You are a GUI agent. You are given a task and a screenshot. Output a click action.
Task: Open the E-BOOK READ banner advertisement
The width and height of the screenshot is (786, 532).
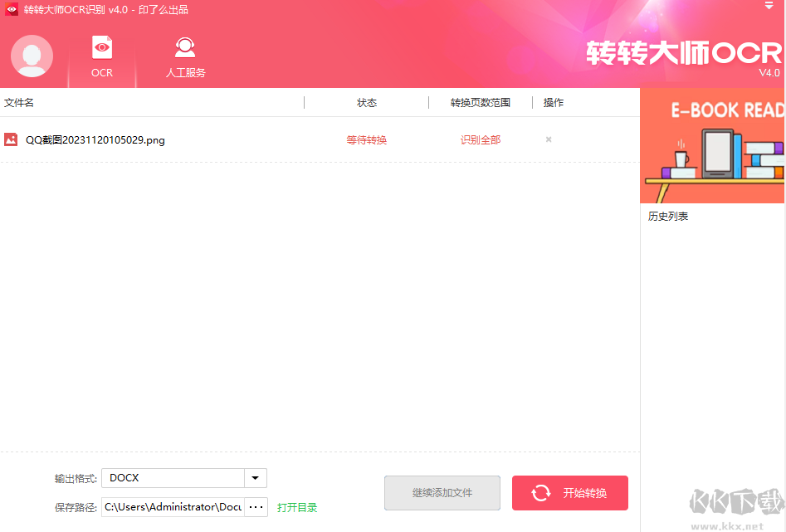712,145
